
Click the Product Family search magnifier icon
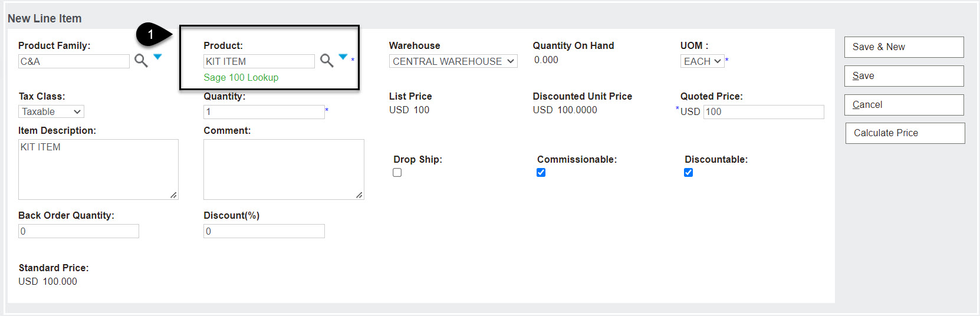[x=141, y=60]
